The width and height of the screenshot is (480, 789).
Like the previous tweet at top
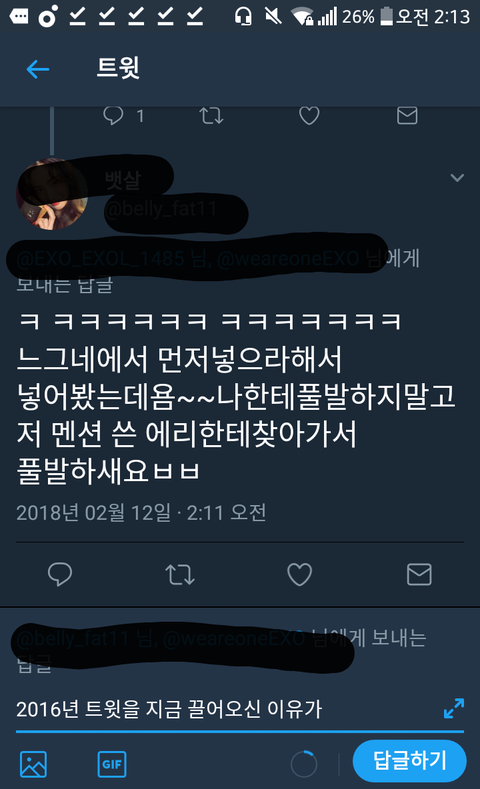coord(309,116)
